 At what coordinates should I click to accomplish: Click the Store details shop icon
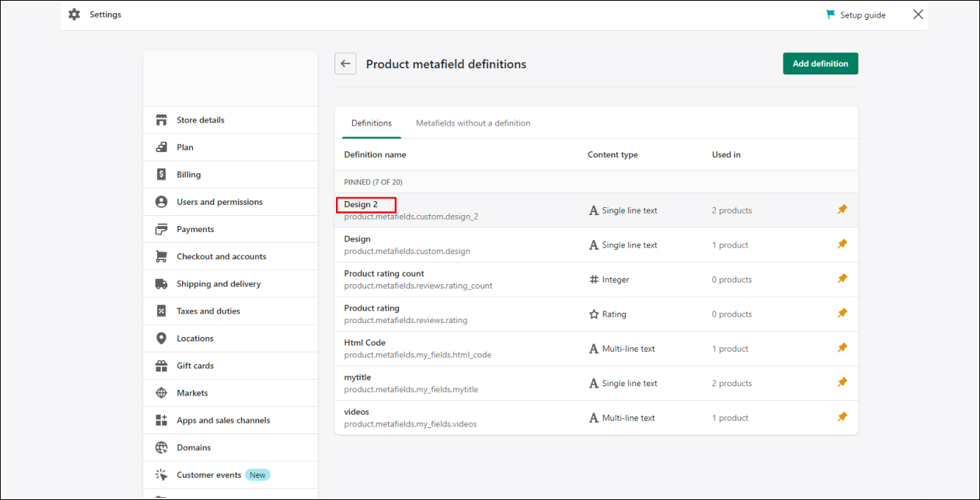click(x=161, y=120)
